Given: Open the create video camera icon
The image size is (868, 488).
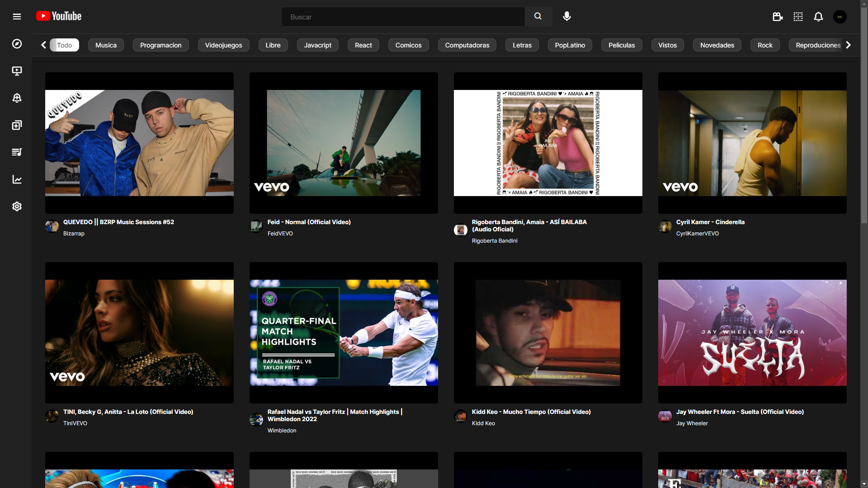Looking at the screenshot, I should (x=777, y=17).
